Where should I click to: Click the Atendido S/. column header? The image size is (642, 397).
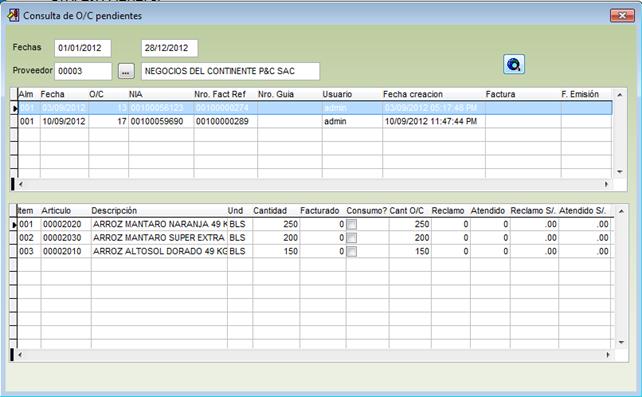tap(584, 211)
